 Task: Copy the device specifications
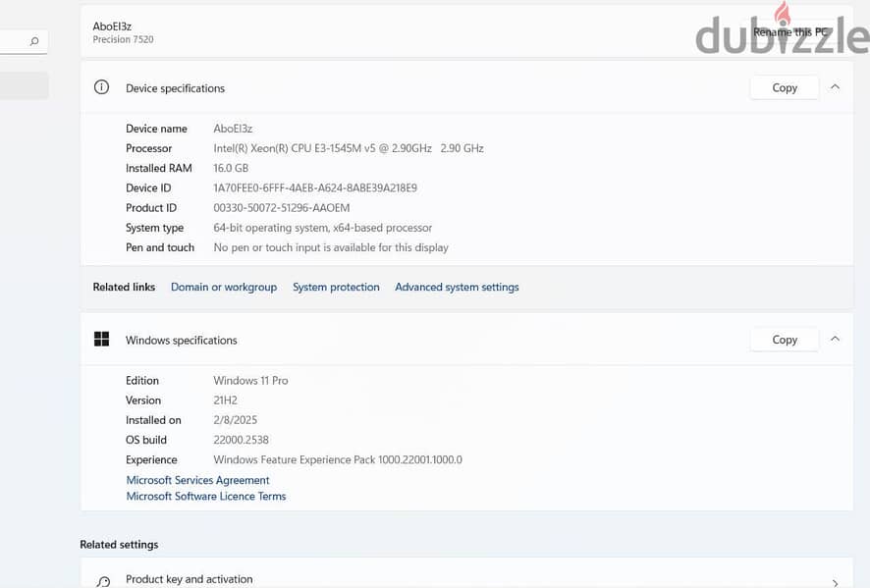785,87
